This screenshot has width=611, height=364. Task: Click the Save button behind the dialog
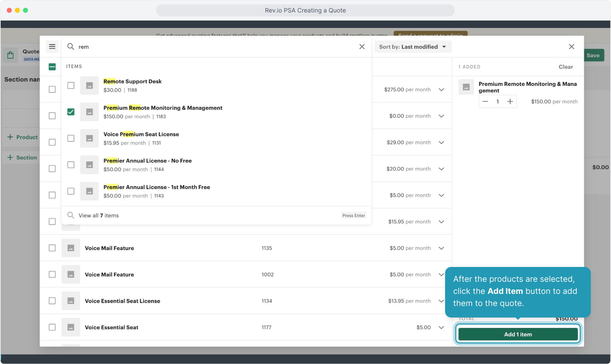(x=594, y=55)
